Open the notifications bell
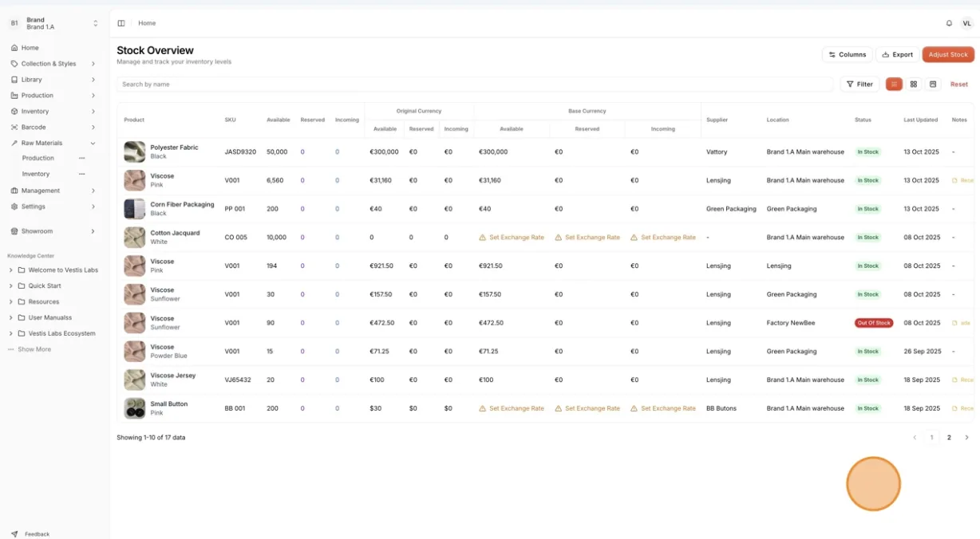The image size is (980, 539). point(949,23)
